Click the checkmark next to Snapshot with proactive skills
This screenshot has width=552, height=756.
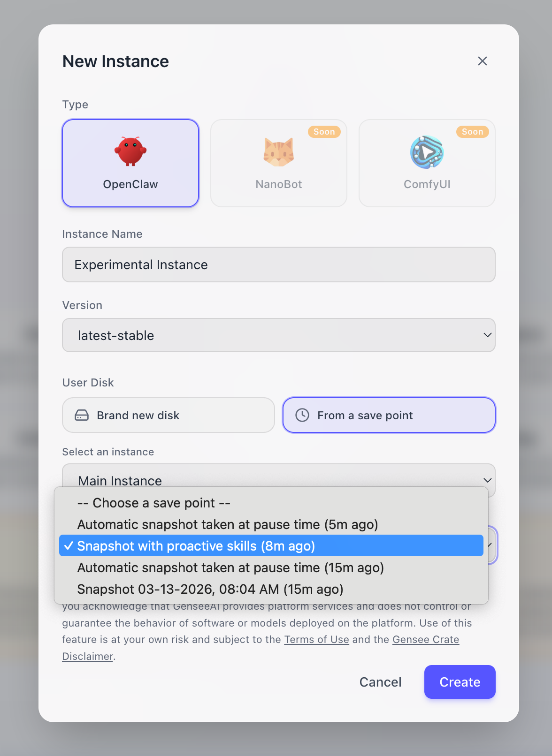[69, 545]
